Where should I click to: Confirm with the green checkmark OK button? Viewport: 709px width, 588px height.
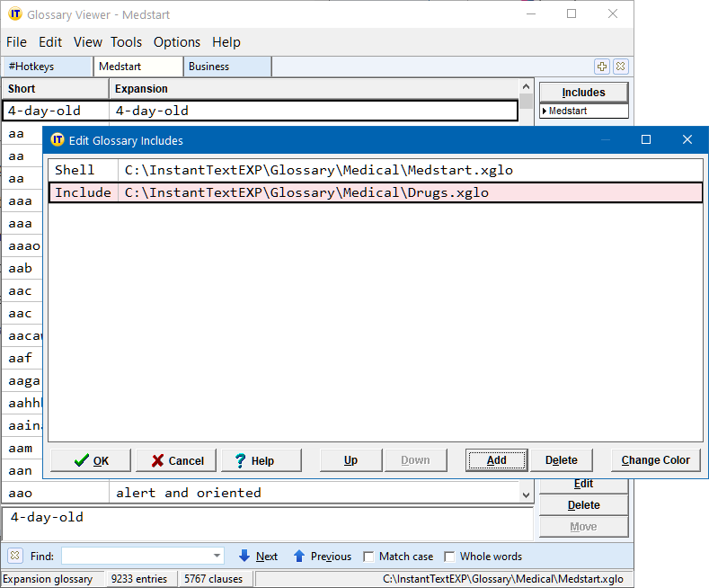(91, 460)
